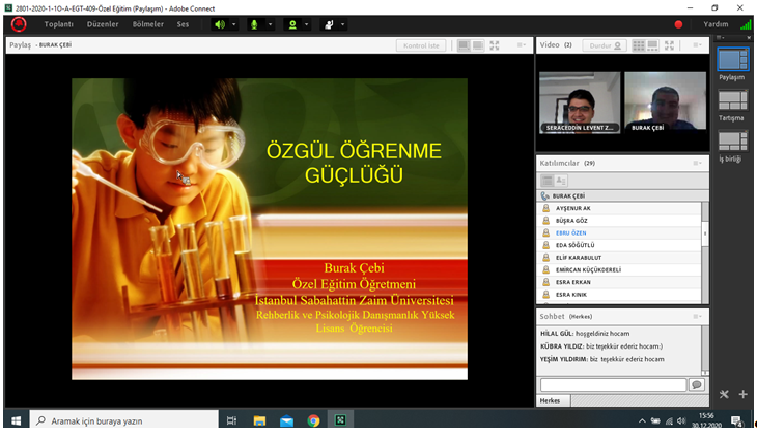Select the Paylaşım layout thumbnail
The image size is (757, 428).
click(x=733, y=59)
